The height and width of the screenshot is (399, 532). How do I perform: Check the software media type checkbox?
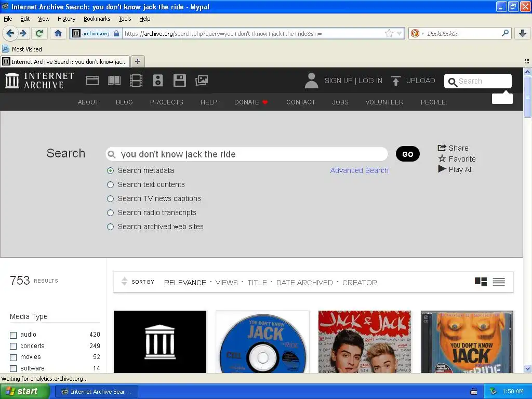pos(13,368)
